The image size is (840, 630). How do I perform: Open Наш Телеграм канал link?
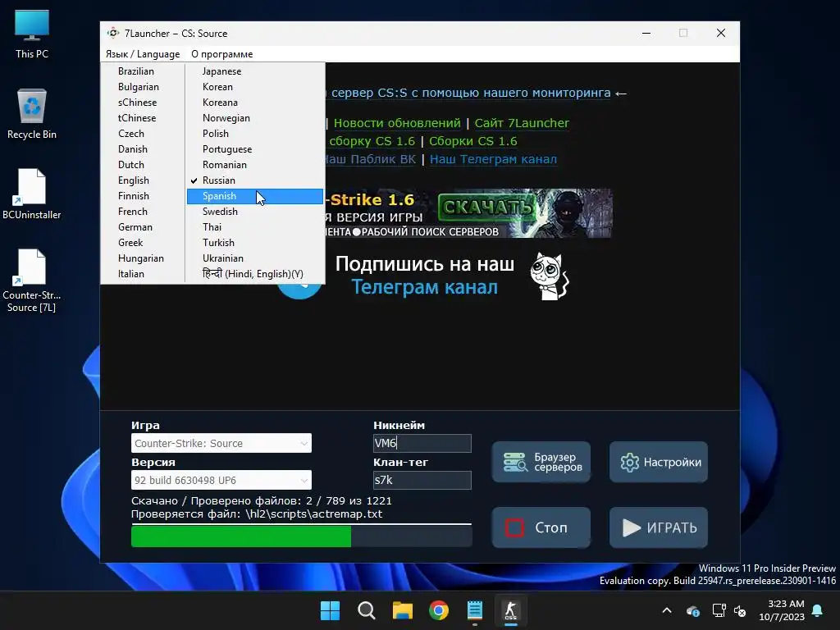point(493,160)
